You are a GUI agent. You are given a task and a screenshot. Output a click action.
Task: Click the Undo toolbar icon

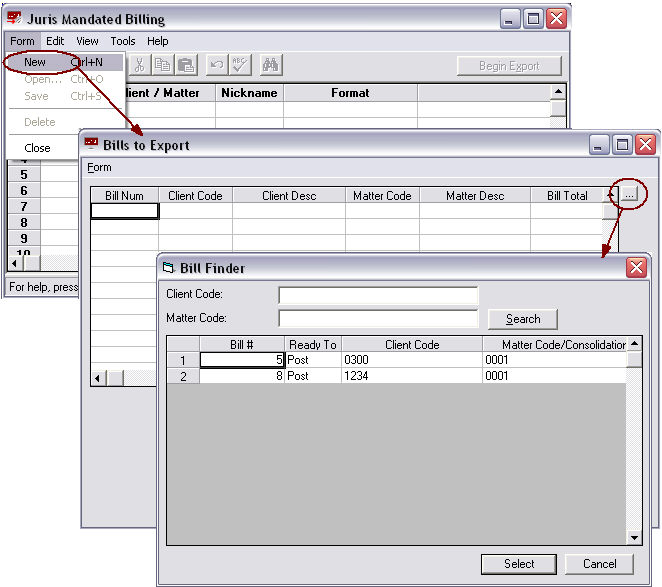[x=216, y=65]
